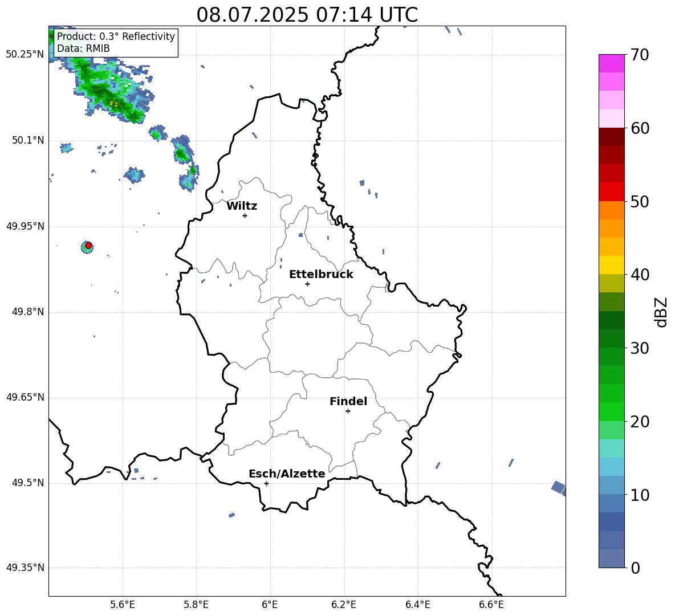Select the Esch/Alzette station label

click(x=287, y=474)
